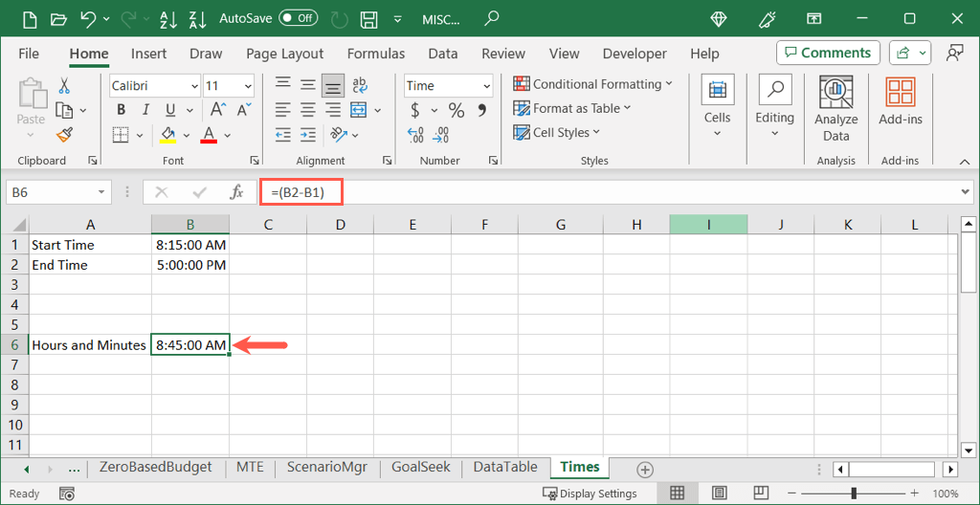980x505 pixels.
Task: Apply the yellow Fill Color
Action: click(168, 134)
